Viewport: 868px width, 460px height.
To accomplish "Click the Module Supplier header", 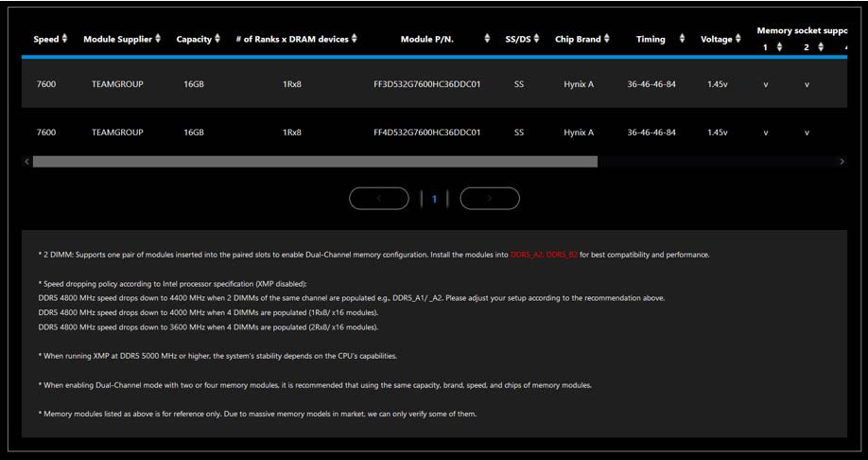I will 117,40.
